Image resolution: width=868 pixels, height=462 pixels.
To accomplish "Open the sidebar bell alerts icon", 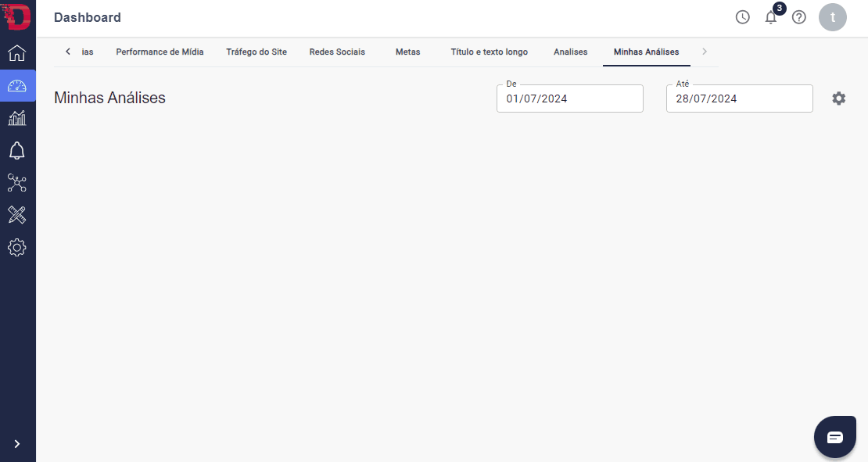I will 17,151.
